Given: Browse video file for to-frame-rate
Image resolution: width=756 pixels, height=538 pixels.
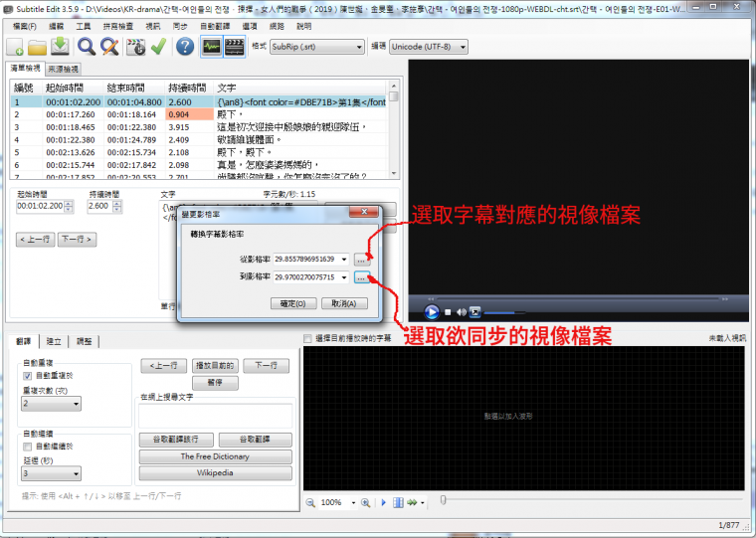Looking at the screenshot, I should [361, 277].
